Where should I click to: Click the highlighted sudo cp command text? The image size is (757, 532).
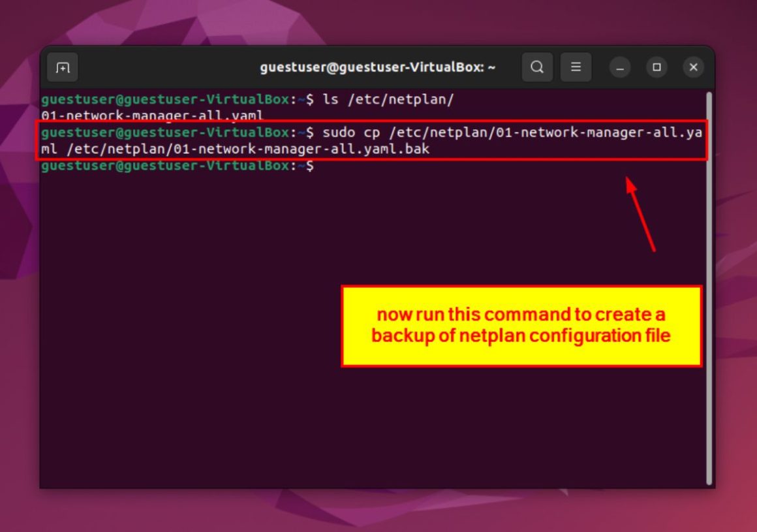[x=457, y=133]
